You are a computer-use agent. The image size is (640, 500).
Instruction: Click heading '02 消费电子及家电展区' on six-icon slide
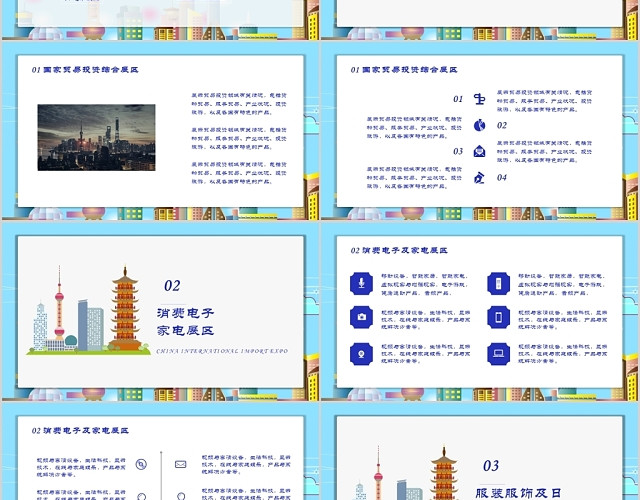(x=399, y=250)
